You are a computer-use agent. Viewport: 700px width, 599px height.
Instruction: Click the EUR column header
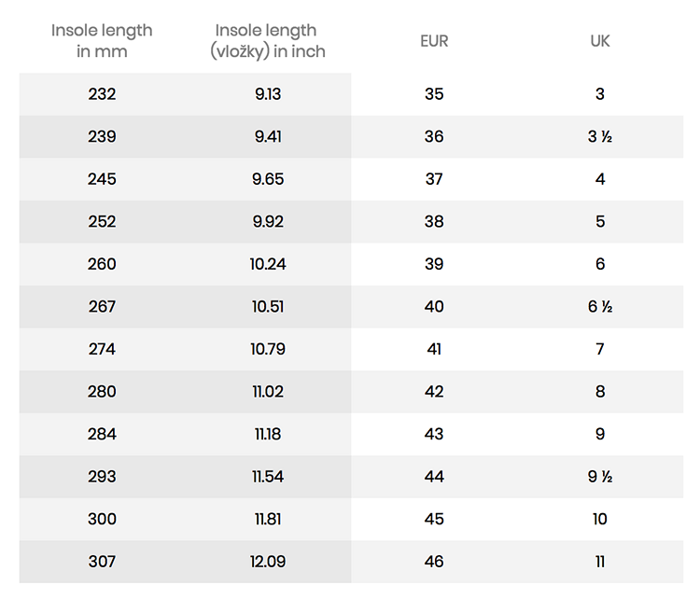434,41
